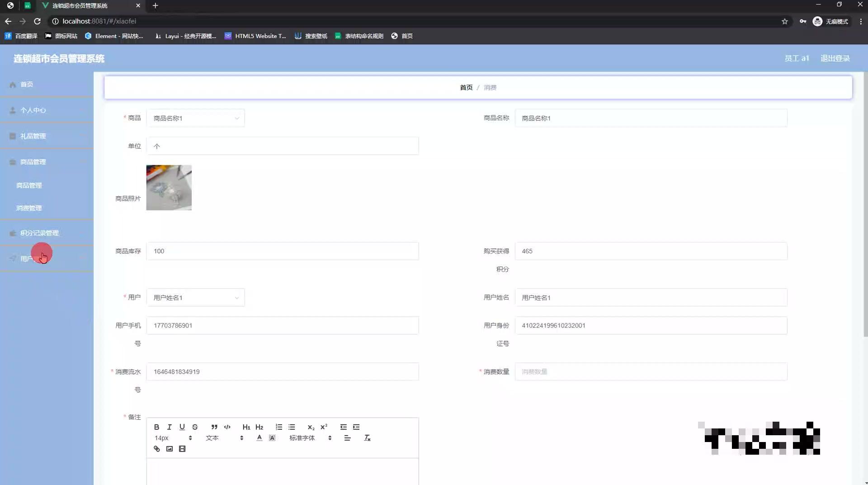The image size is (868, 485).
Task: Apply superscript formatting
Action: 324,427
